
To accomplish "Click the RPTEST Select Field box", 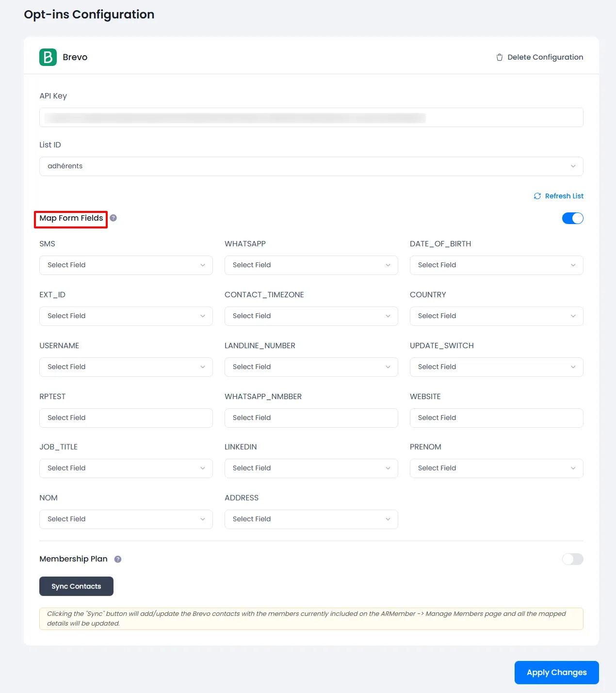I will 126,418.
